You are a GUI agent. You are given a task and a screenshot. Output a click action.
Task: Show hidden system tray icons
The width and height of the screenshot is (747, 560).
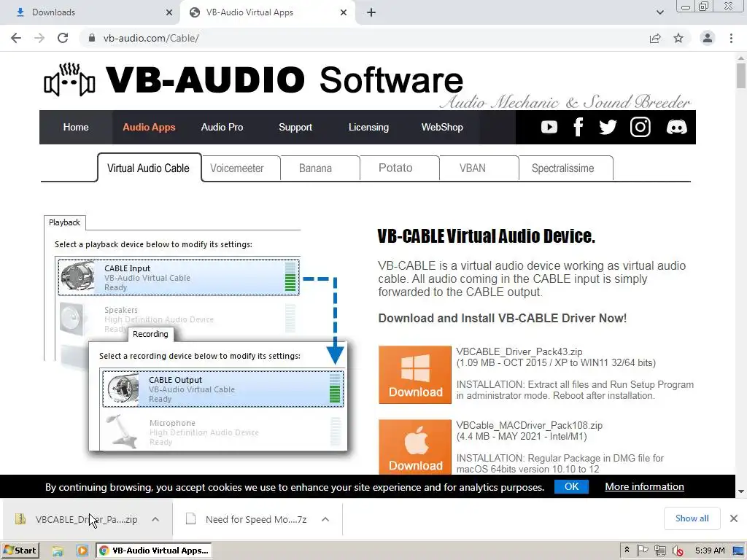[x=627, y=551]
